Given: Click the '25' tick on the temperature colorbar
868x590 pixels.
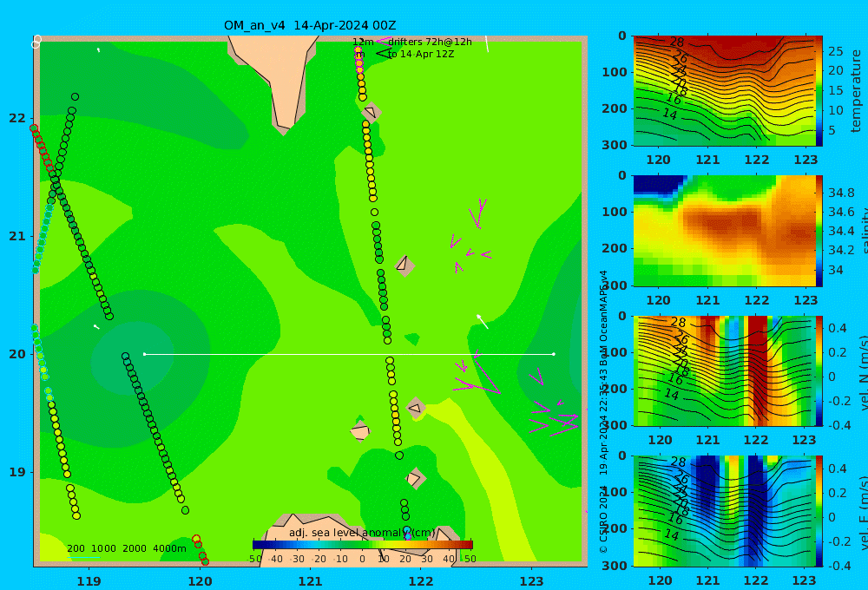Looking at the screenshot, I should click(836, 51).
